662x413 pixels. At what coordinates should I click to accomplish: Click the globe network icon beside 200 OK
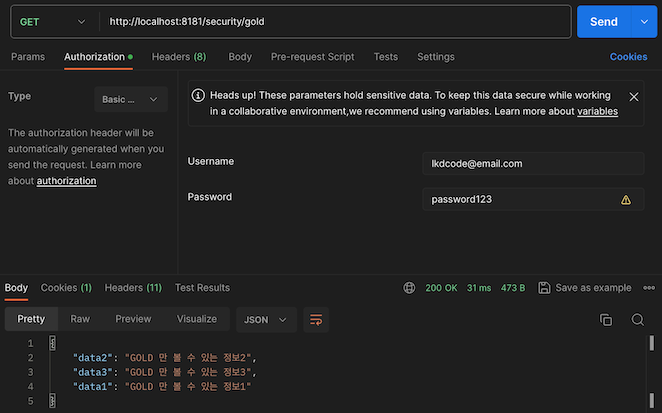[409, 288]
